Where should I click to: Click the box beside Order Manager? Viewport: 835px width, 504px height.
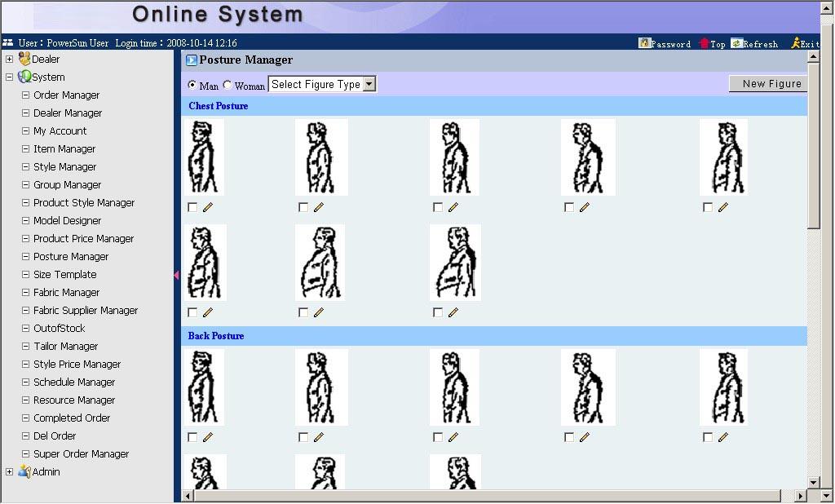point(25,95)
